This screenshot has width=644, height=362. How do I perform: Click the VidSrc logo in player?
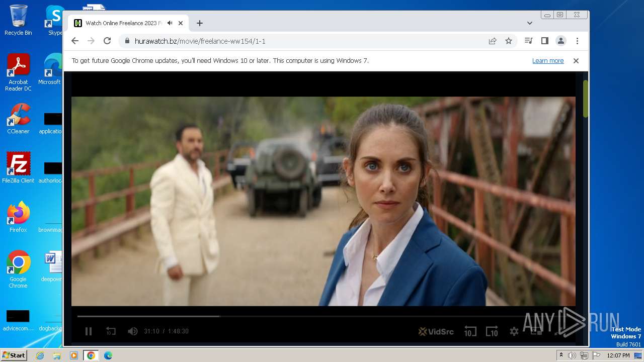pyautogui.click(x=436, y=331)
